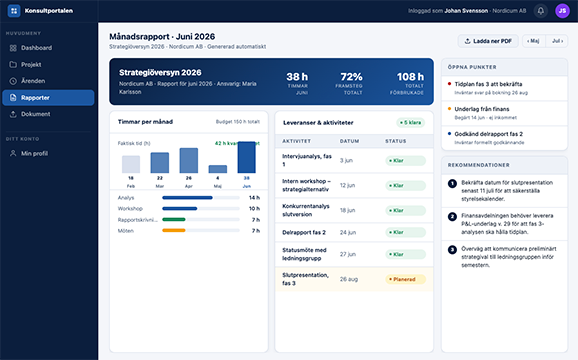Image resolution: width=578 pixels, height=360 pixels.
Task: Open the Slutpresentation, fas 3 row
Action: click(x=354, y=279)
